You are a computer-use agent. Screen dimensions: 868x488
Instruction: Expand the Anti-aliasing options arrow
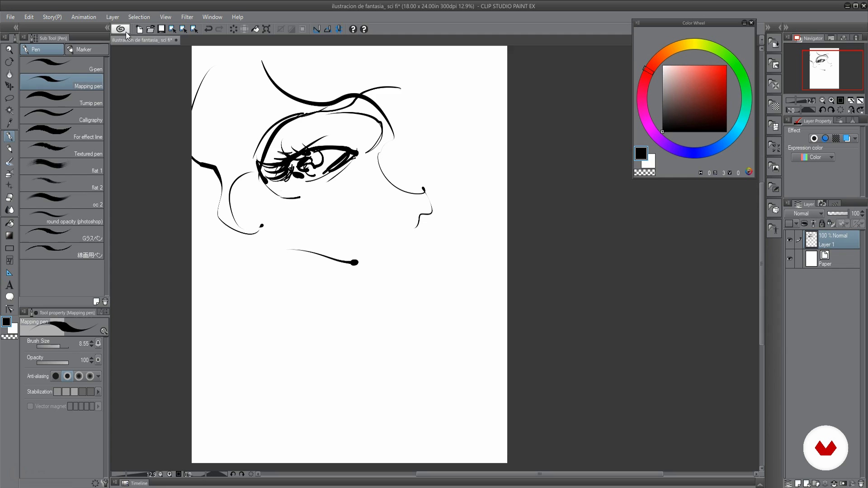pyautogui.click(x=98, y=376)
